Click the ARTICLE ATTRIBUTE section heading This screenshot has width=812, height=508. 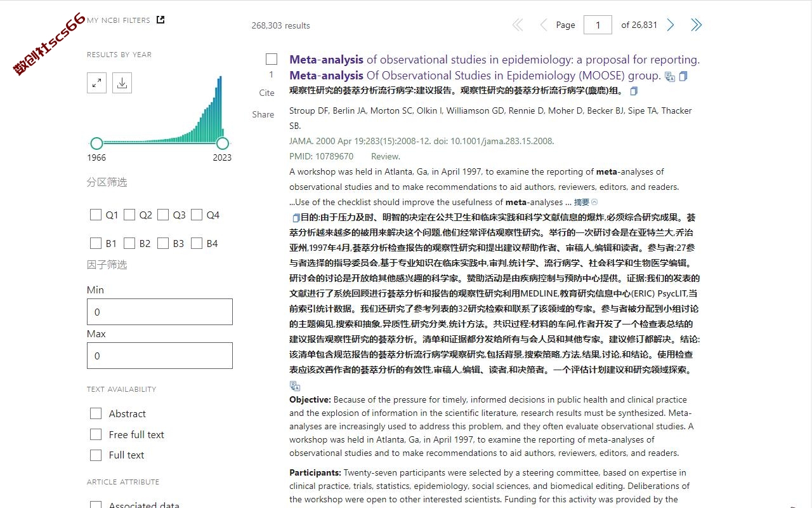pos(123,482)
